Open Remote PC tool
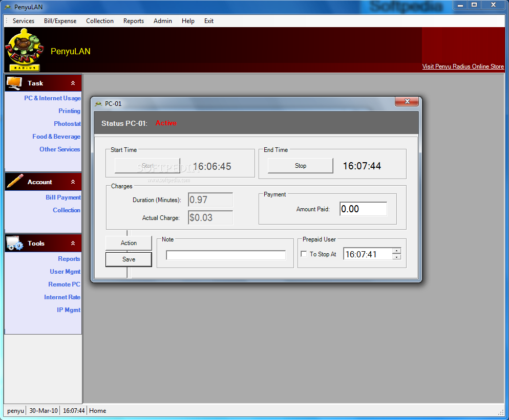Image resolution: width=509 pixels, height=420 pixels. (64, 284)
